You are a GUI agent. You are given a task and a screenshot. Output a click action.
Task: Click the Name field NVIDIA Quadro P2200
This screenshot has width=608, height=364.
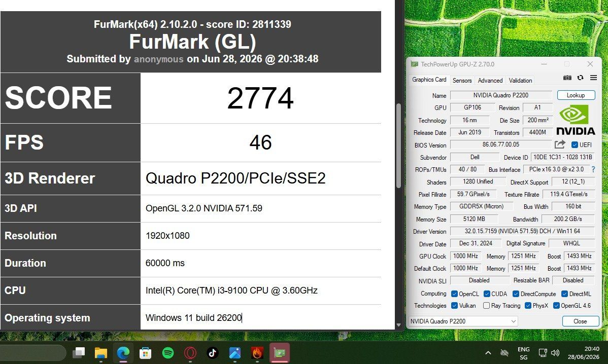click(x=501, y=95)
